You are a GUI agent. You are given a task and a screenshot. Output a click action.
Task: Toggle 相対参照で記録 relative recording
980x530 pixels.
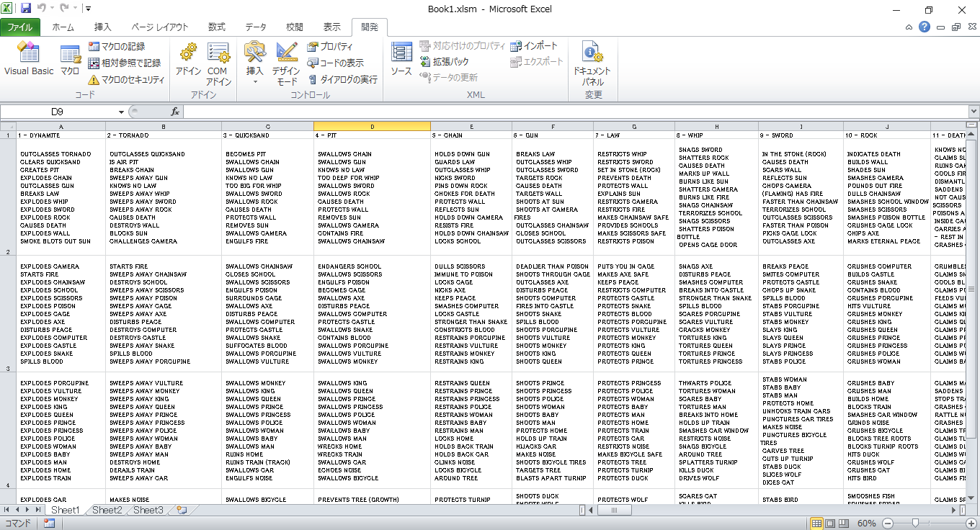click(x=125, y=63)
